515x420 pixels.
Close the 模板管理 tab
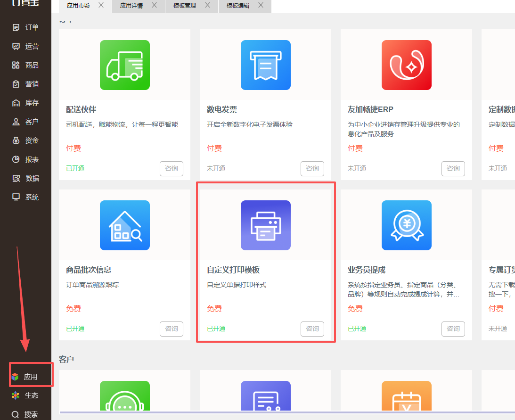208,5
